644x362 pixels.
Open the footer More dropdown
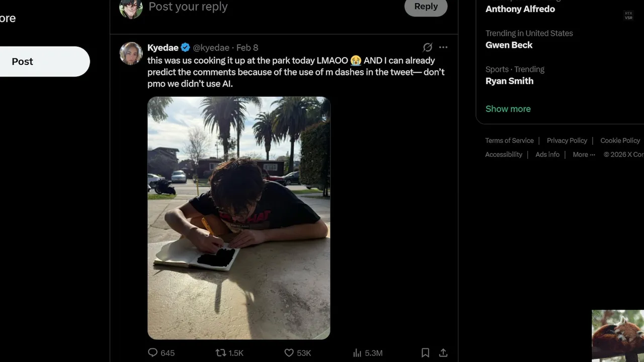584,154
